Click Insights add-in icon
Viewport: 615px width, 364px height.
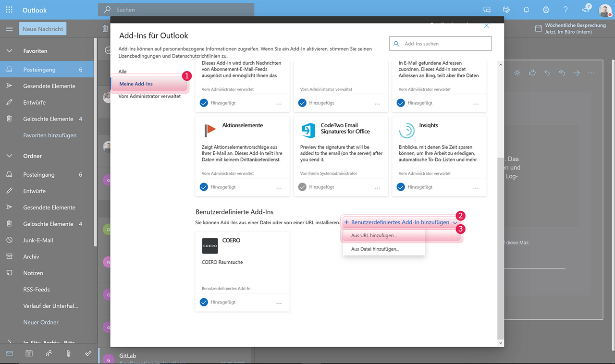[x=407, y=131]
